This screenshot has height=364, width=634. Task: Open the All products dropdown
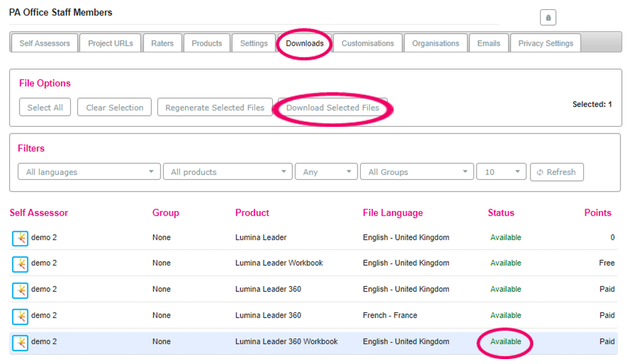coord(228,172)
